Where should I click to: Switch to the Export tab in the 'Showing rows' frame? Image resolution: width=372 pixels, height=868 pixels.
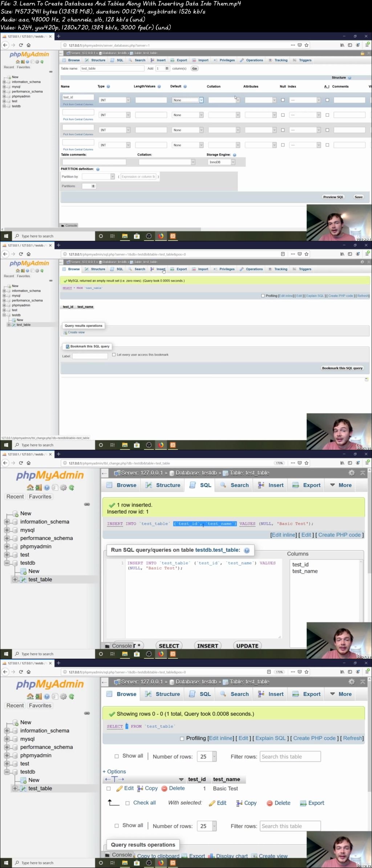(307, 694)
